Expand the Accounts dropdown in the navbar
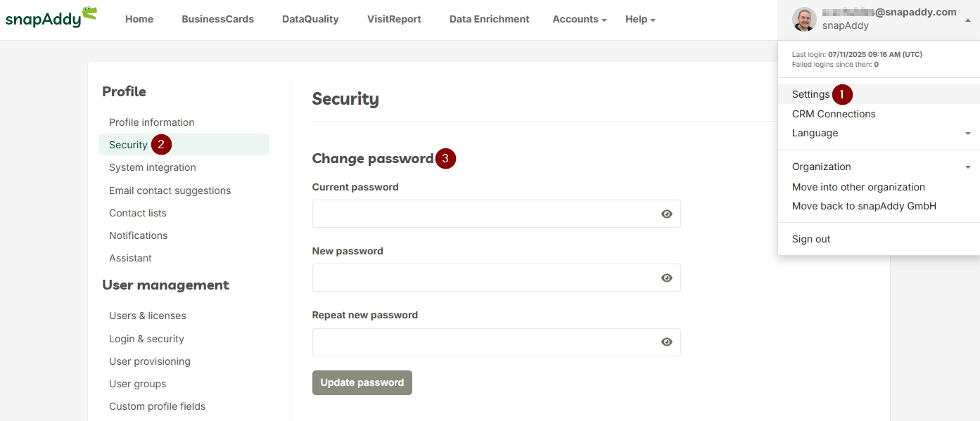The width and height of the screenshot is (980, 421). click(x=580, y=19)
